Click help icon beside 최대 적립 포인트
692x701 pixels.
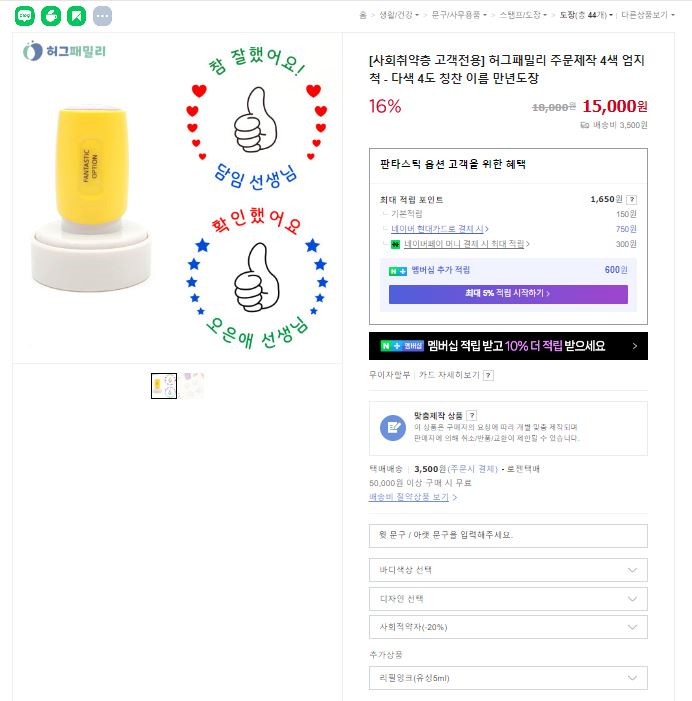click(x=631, y=199)
